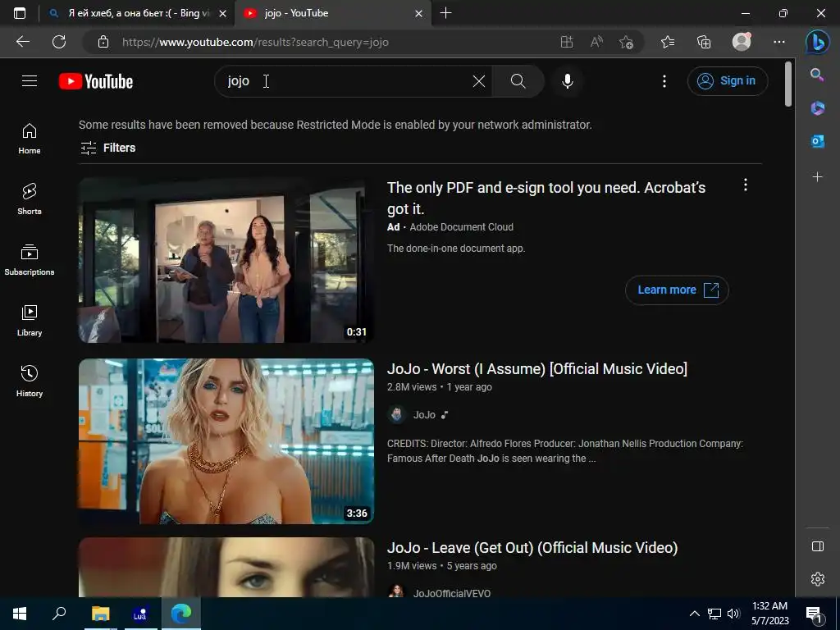Play the Adobe ad video thumbnail
The image size is (840, 630).
[x=226, y=260]
